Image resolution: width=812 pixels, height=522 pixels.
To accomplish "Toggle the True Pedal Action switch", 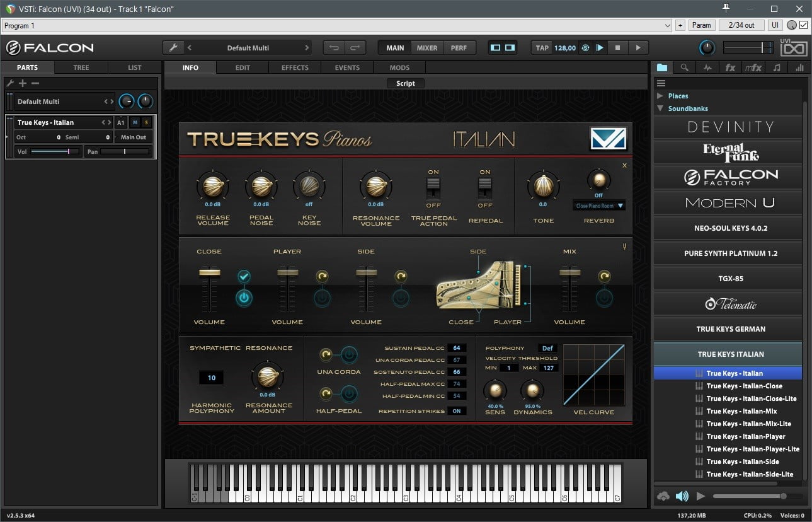I will pos(433,188).
